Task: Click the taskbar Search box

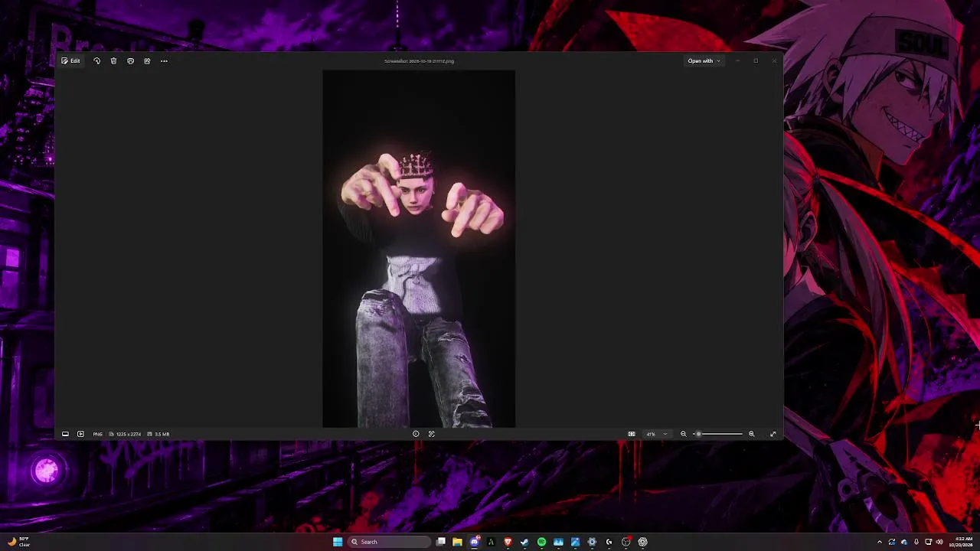Action: tap(388, 542)
